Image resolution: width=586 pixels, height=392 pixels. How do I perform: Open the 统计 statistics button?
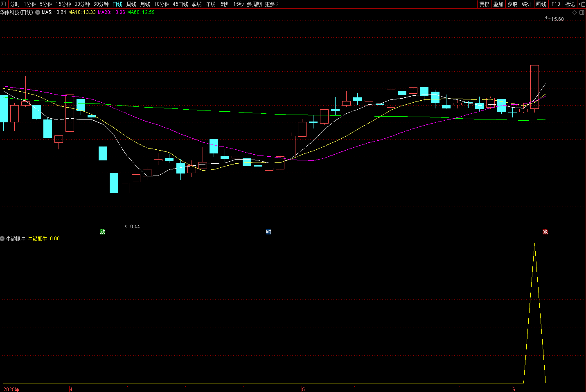(x=527, y=4)
